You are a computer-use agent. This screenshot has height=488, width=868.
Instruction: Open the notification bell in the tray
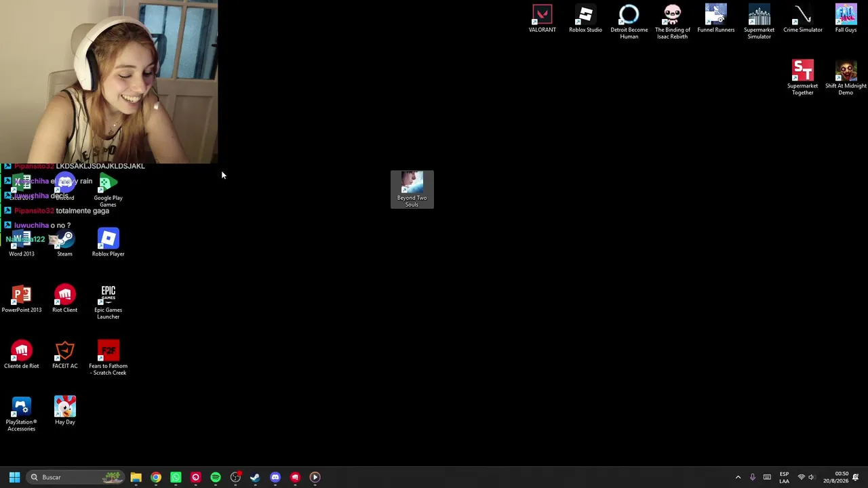(856, 477)
